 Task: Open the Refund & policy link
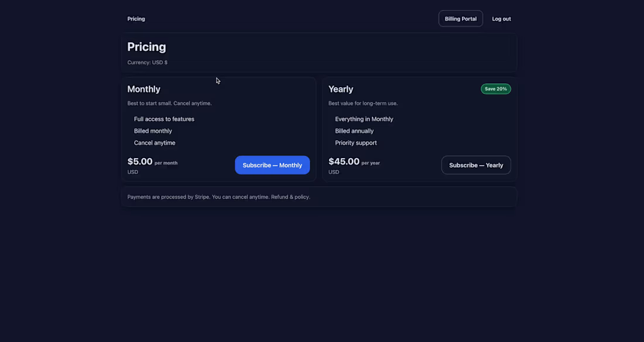pos(289,197)
